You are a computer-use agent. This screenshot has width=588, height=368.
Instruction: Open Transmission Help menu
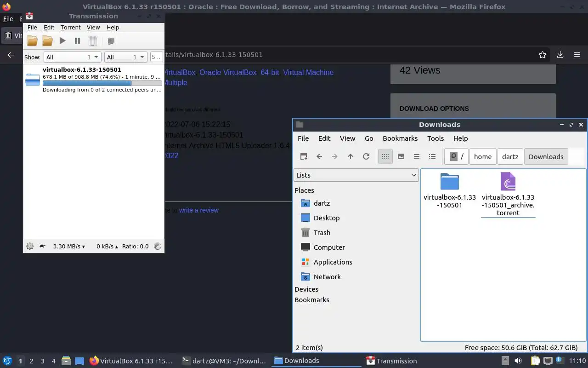click(x=113, y=28)
